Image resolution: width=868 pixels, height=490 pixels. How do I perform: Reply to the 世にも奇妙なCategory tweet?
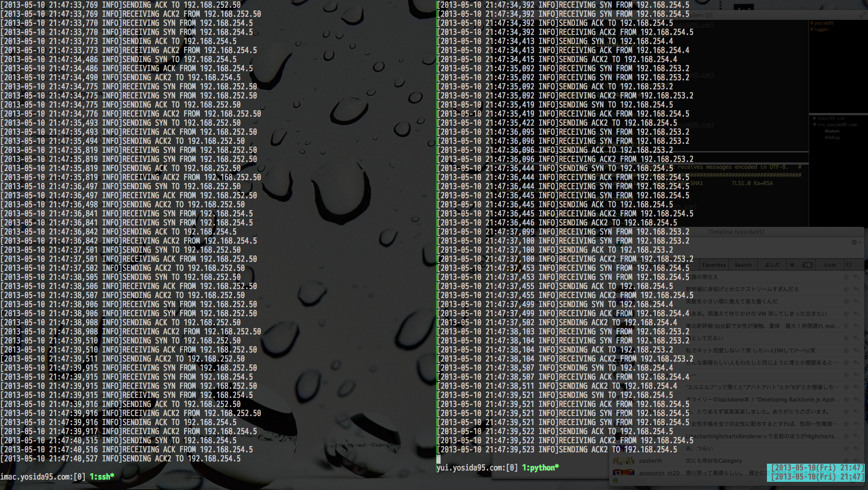856,461
